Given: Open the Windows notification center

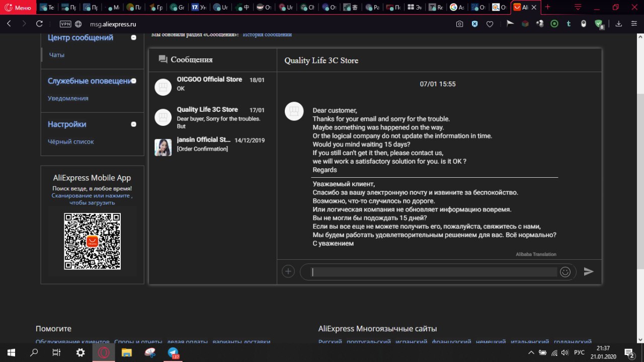Looking at the screenshot, I should [x=629, y=352].
